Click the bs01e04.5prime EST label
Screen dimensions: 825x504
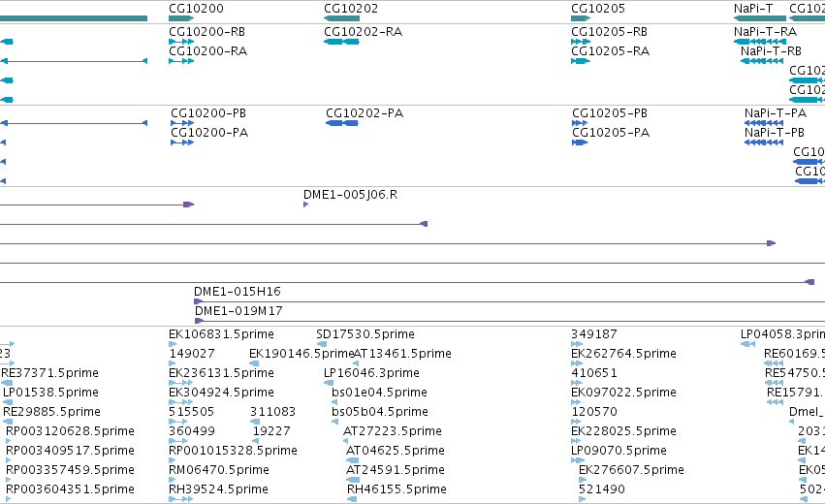(379, 393)
